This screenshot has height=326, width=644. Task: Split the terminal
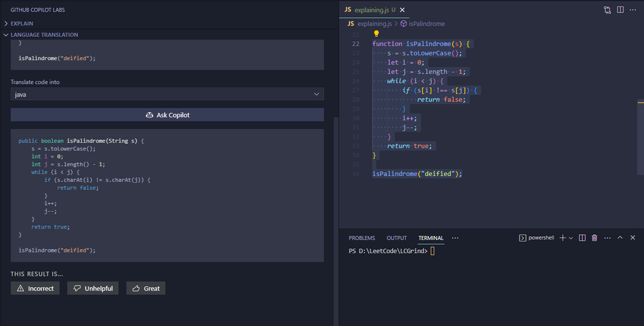(582, 238)
